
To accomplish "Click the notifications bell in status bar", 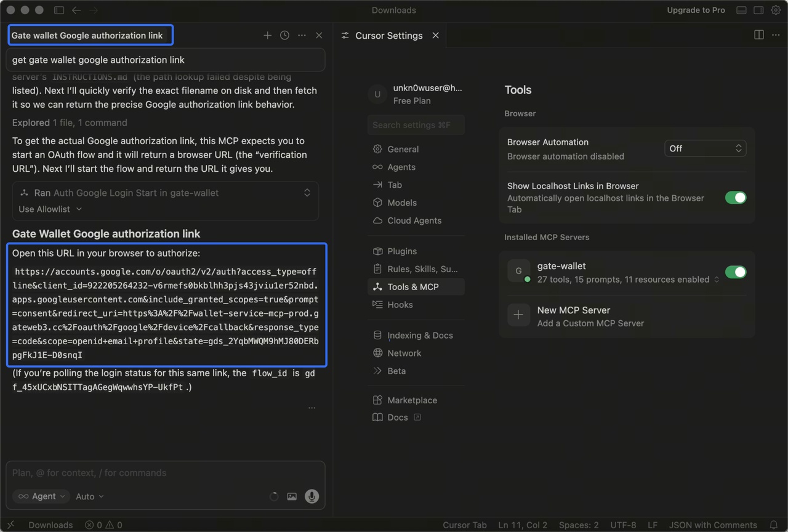I will click(x=774, y=525).
